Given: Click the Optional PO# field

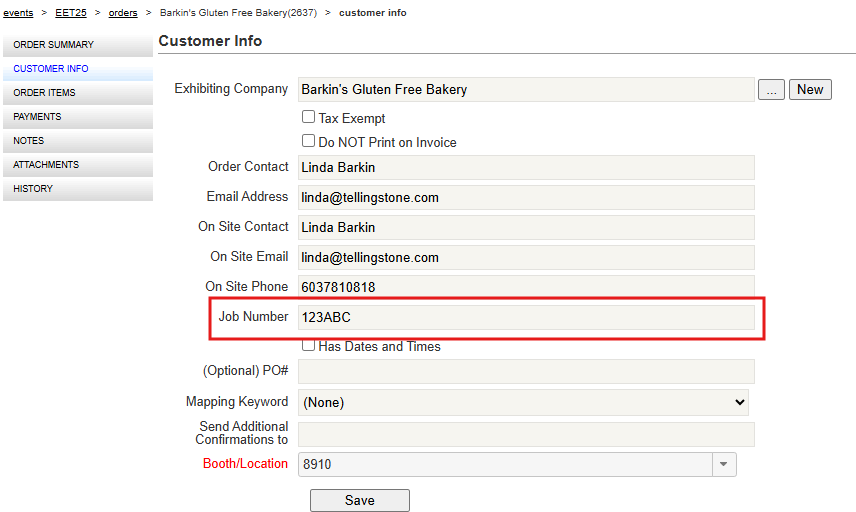Looking at the screenshot, I should (526, 372).
